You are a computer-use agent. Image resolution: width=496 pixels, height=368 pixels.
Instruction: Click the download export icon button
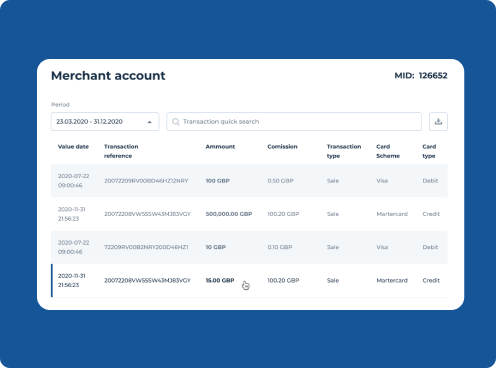(x=438, y=121)
